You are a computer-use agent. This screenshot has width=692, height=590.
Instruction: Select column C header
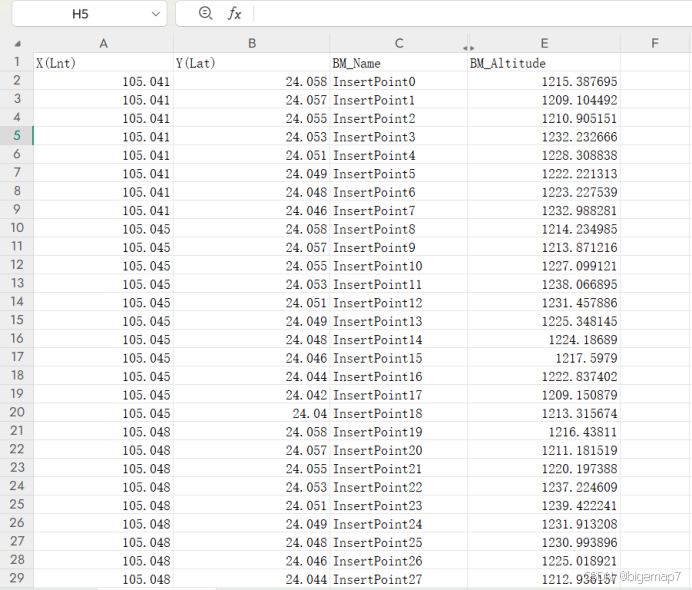(399, 43)
